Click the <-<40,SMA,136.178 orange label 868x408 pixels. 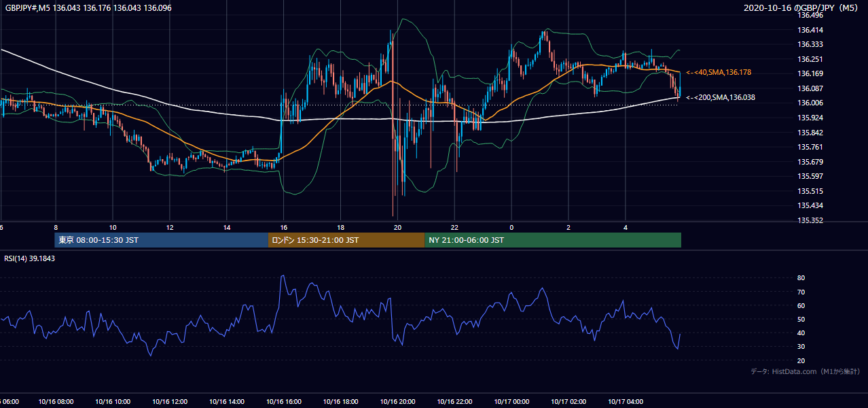(x=719, y=72)
